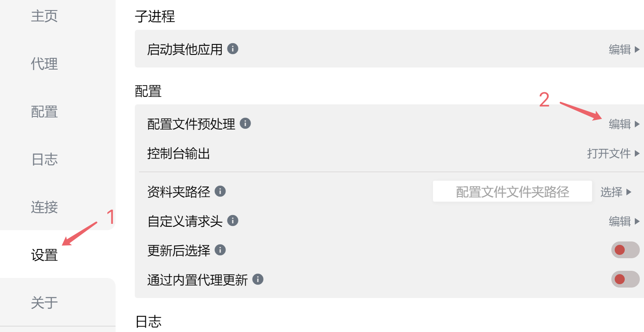Select 连接 in the sidebar
644x332 pixels.
(44, 207)
